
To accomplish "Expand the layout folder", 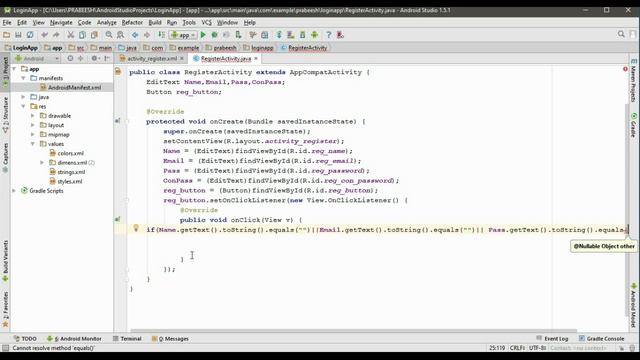I will [33, 125].
